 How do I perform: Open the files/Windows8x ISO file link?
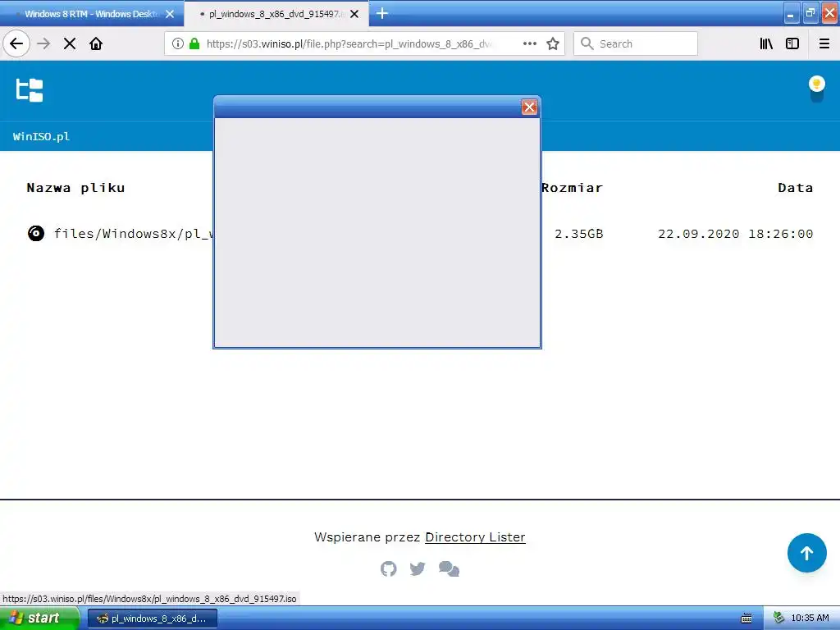point(134,234)
